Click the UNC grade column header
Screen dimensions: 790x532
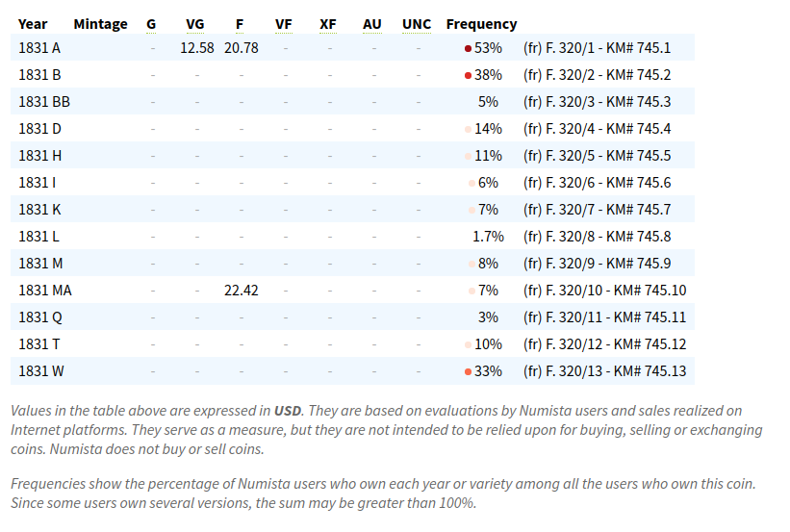pyautogui.click(x=417, y=24)
